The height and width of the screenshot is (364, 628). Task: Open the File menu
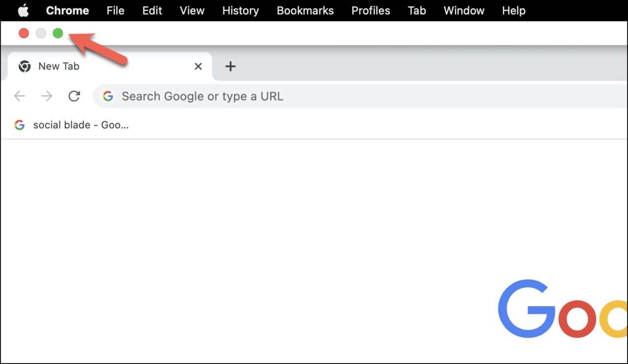[115, 10]
